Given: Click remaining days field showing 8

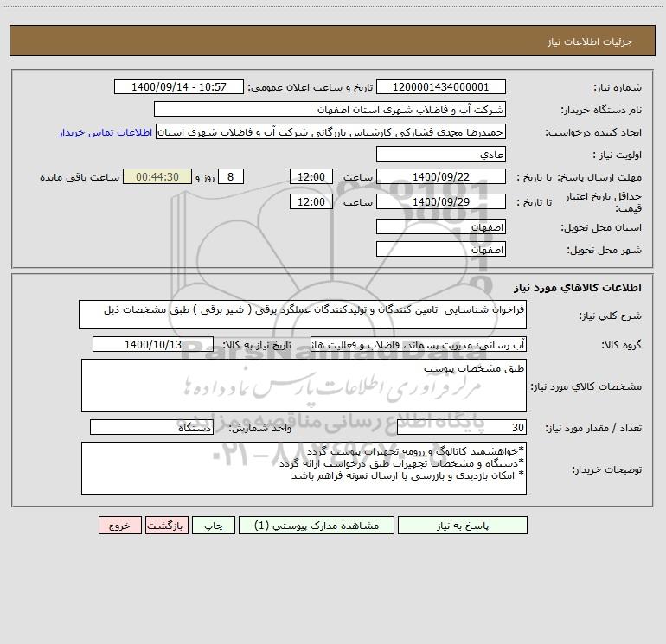Looking at the screenshot, I should (x=231, y=176).
